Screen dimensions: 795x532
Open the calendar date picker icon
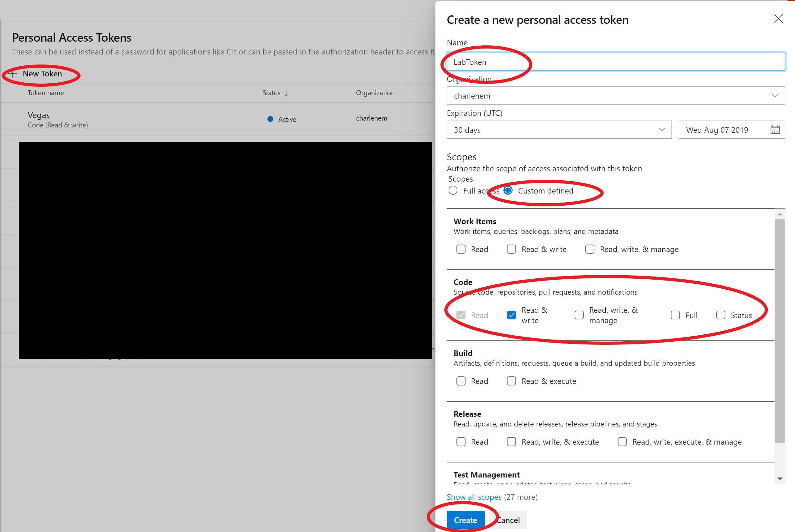click(775, 130)
